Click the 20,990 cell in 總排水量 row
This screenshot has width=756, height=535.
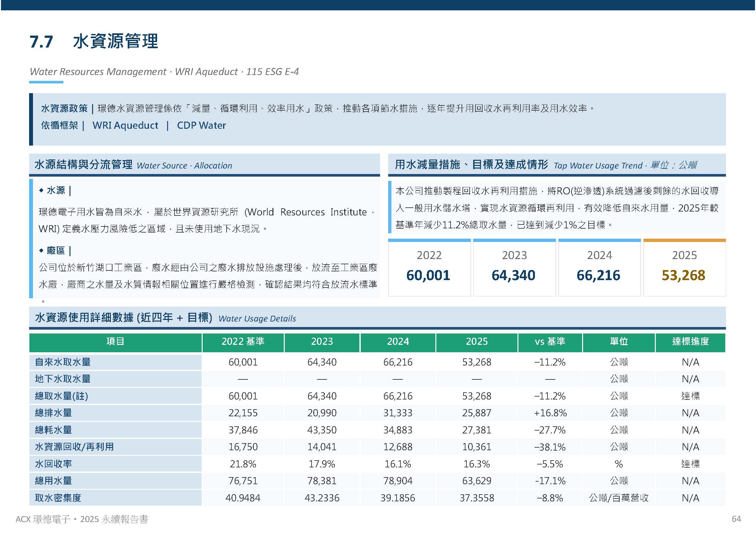322,413
